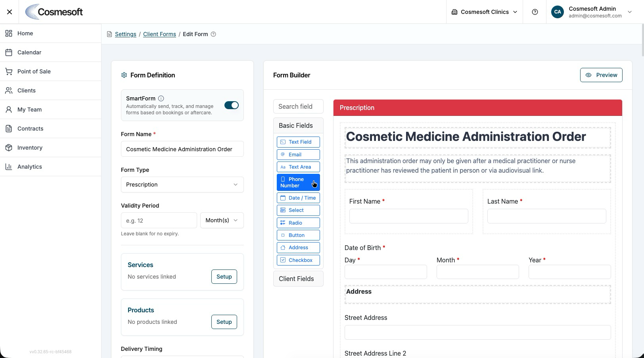Open the Month(s) validity unit dropdown
The height and width of the screenshot is (358, 644).
[222, 220]
